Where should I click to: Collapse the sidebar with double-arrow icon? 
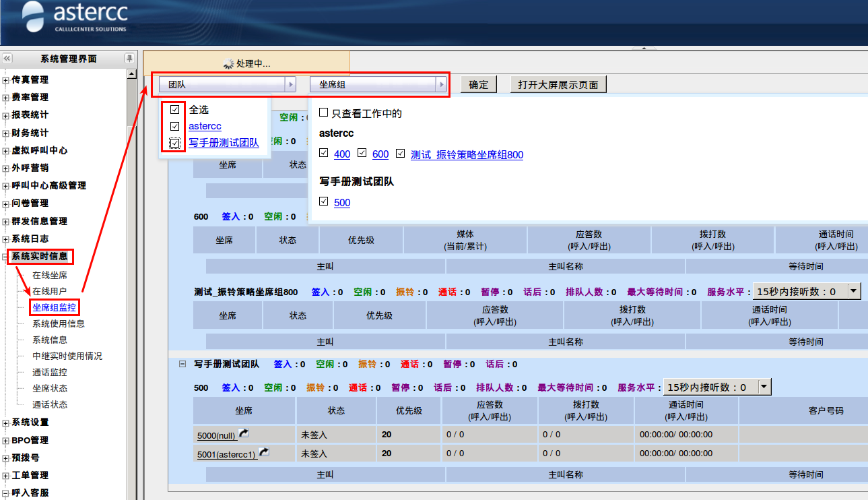(7, 59)
